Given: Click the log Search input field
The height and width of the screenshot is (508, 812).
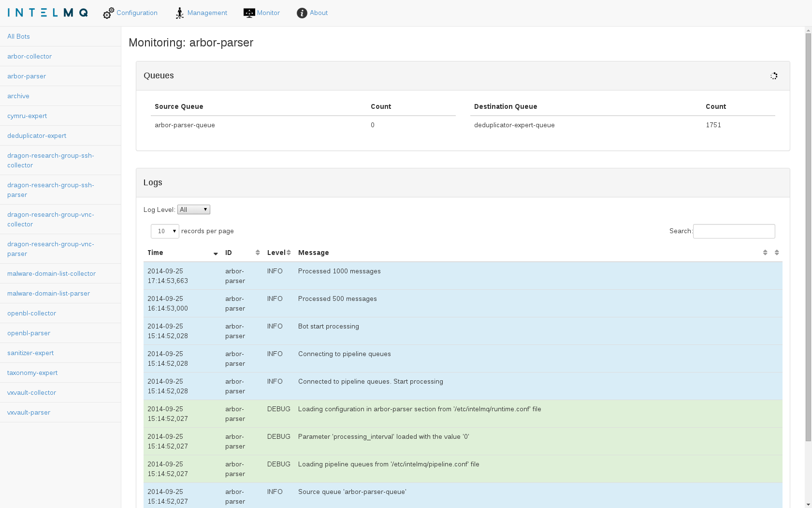Looking at the screenshot, I should pos(734,231).
